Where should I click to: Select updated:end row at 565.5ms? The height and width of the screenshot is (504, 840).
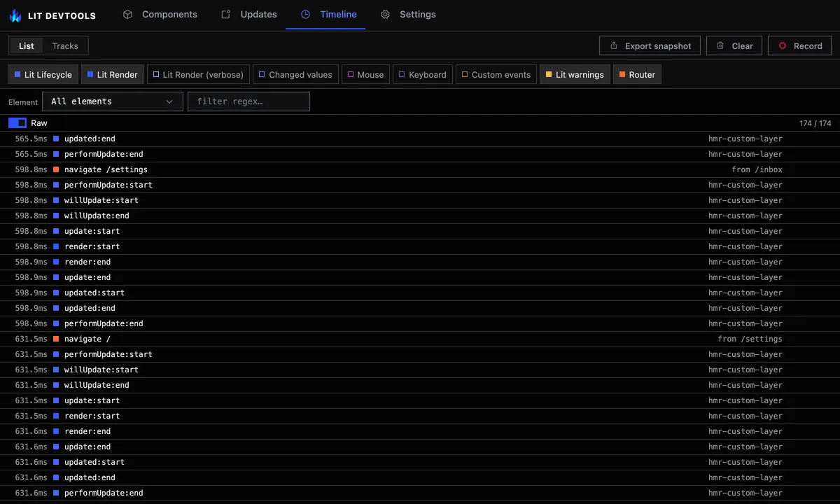click(420, 139)
